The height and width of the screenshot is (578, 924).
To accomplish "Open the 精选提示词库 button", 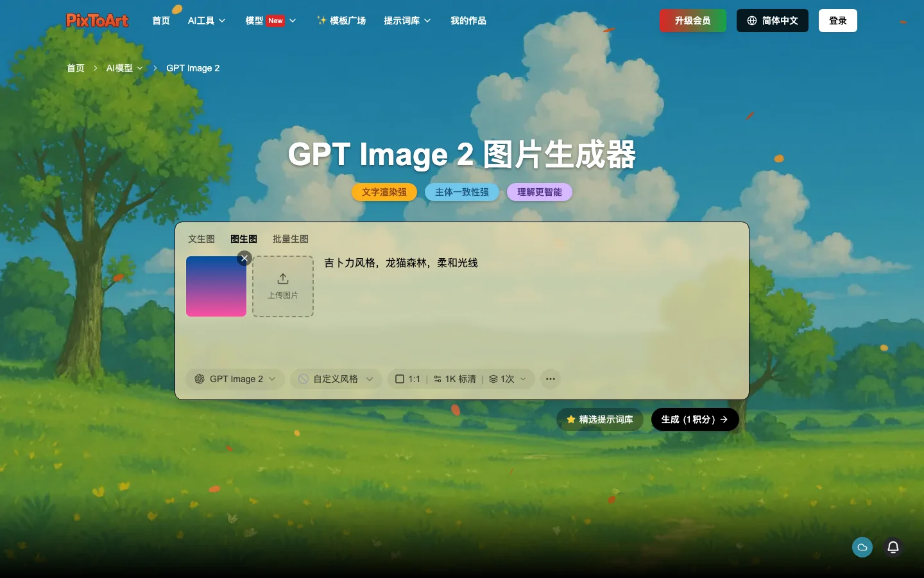I will (x=600, y=419).
